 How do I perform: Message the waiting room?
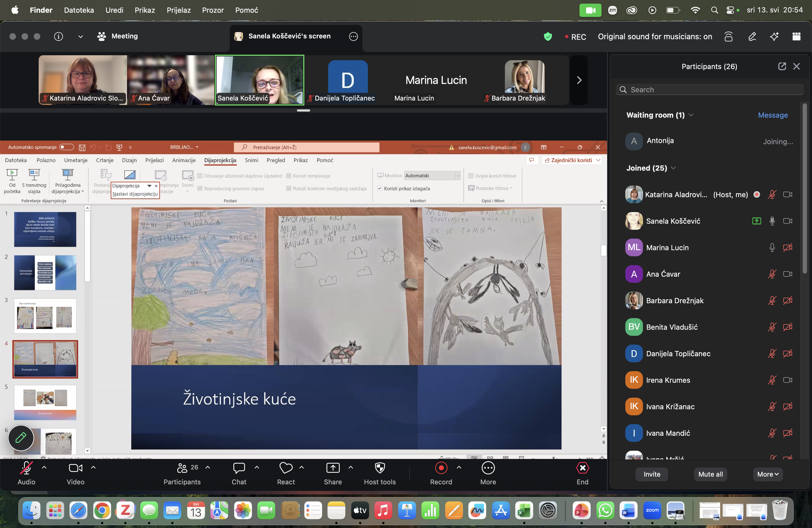click(773, 115)
